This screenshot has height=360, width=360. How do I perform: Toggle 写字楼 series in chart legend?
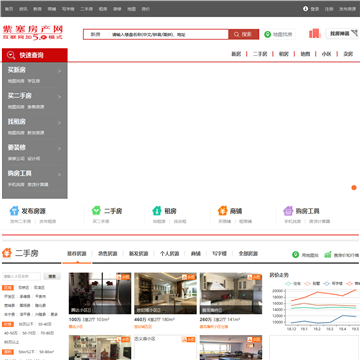pos(333,284)
